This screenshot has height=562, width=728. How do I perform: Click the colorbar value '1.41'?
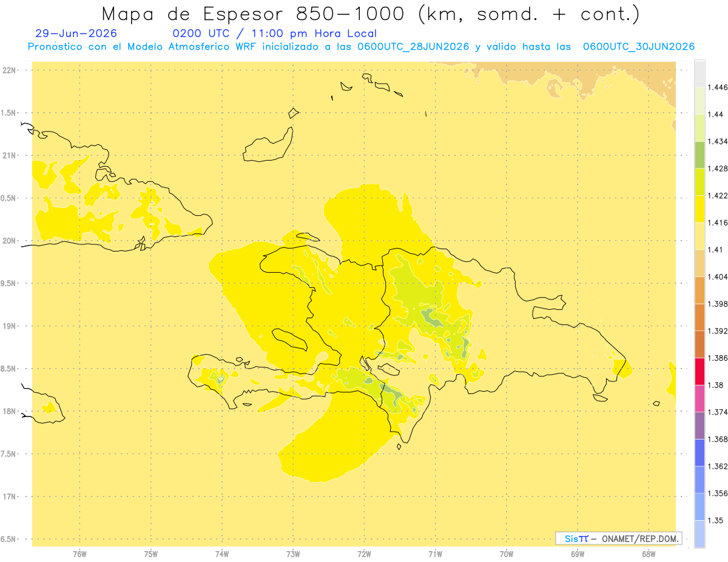pos(716,249)
